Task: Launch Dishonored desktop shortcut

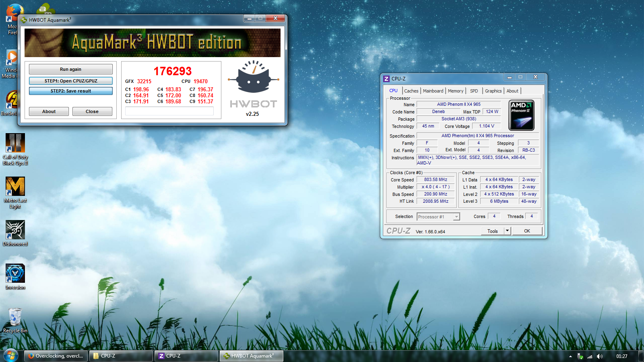Action: [x=15, y=233]
